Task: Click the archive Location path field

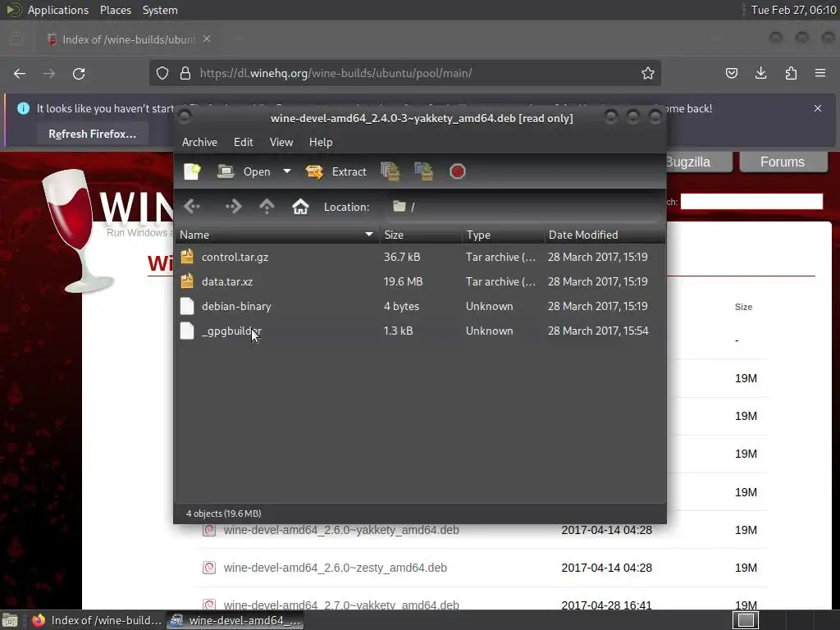Action: coord(523,207)
